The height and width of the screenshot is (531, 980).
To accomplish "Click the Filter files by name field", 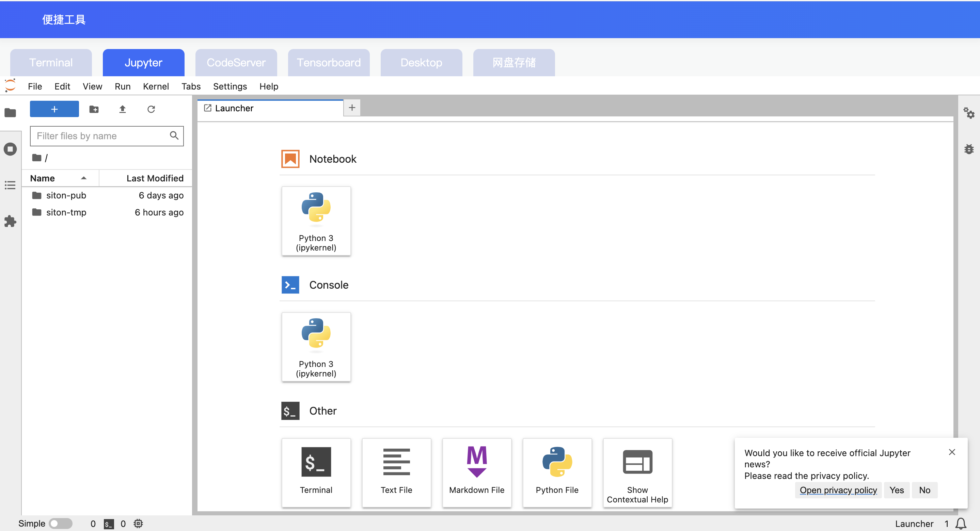I will (x=107, y=136).
